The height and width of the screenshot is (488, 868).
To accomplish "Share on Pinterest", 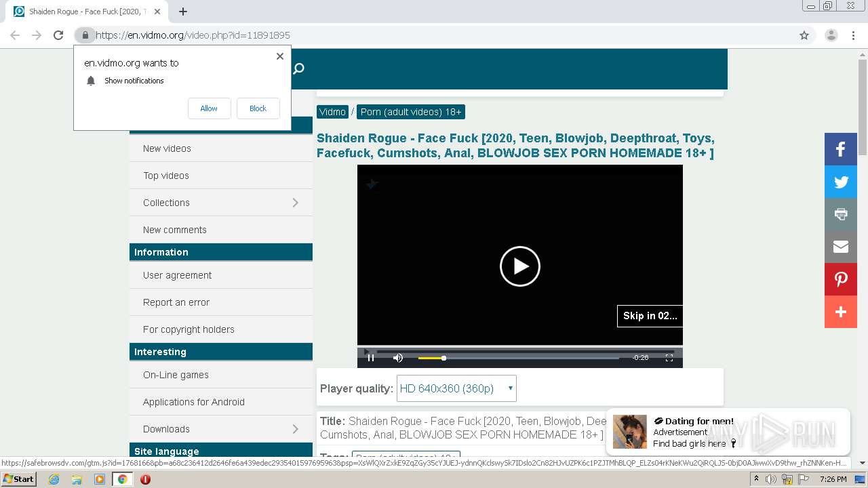I will (x=841, y=279).
